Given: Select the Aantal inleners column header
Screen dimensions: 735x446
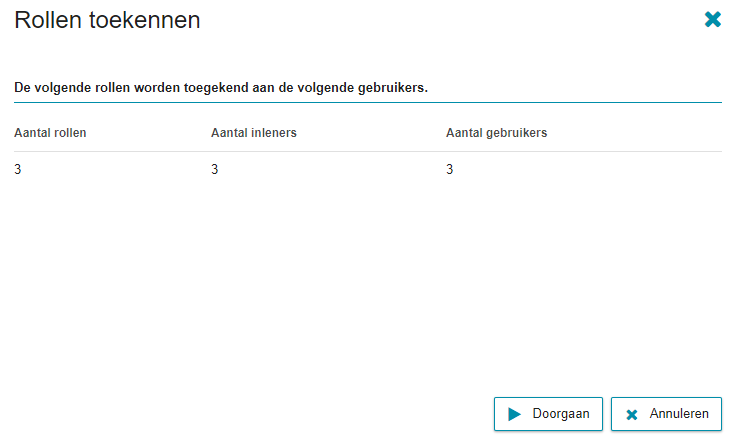Looking at the screenshot, I should 254,133.
